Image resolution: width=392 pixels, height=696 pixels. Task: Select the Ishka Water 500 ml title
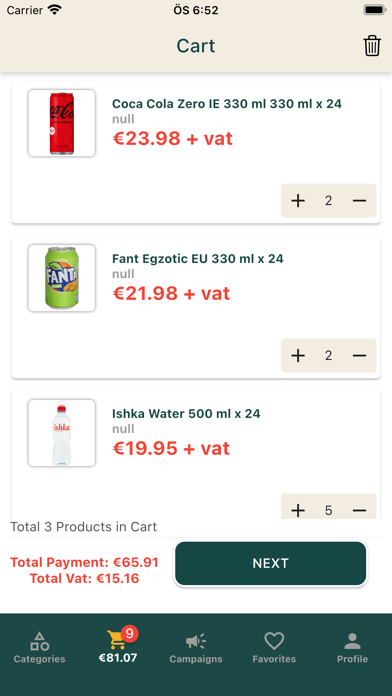pos(186,414)
